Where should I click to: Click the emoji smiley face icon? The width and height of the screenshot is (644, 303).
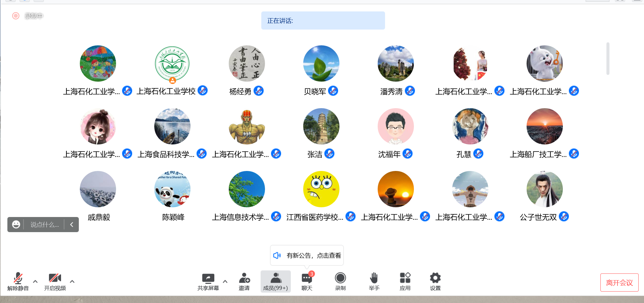coord(16,225)
